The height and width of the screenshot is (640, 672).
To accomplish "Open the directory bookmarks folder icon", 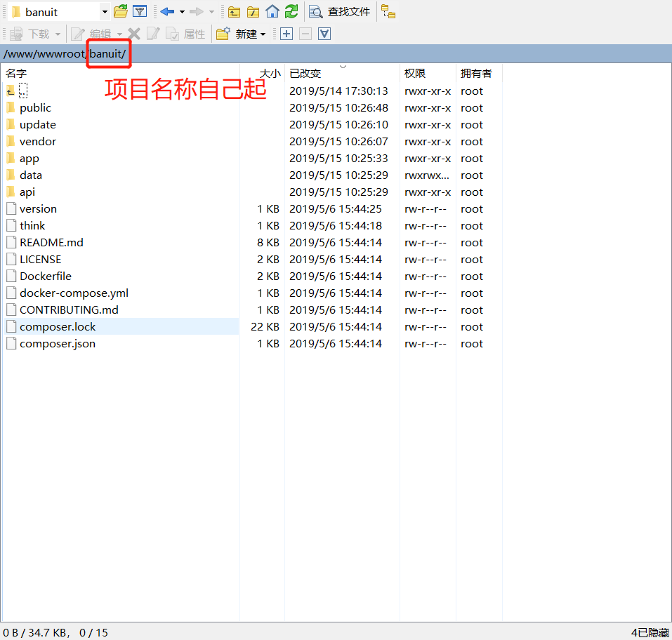I will pyautogui.click(x=121, y=11).
